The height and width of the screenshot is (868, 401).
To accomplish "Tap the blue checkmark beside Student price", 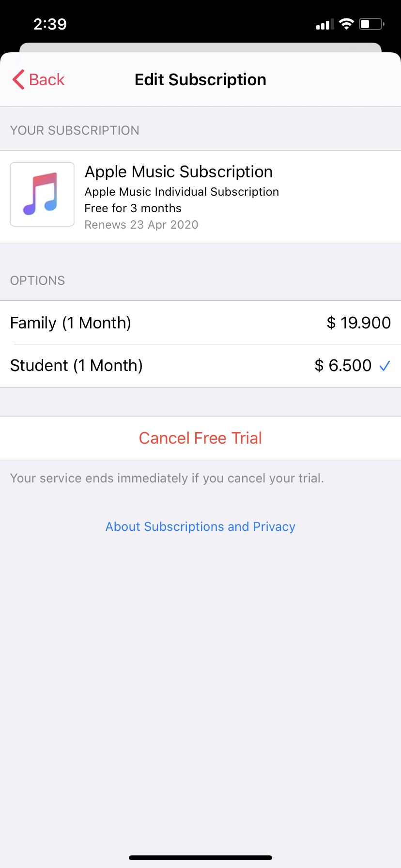I will (x=385, y=366).
